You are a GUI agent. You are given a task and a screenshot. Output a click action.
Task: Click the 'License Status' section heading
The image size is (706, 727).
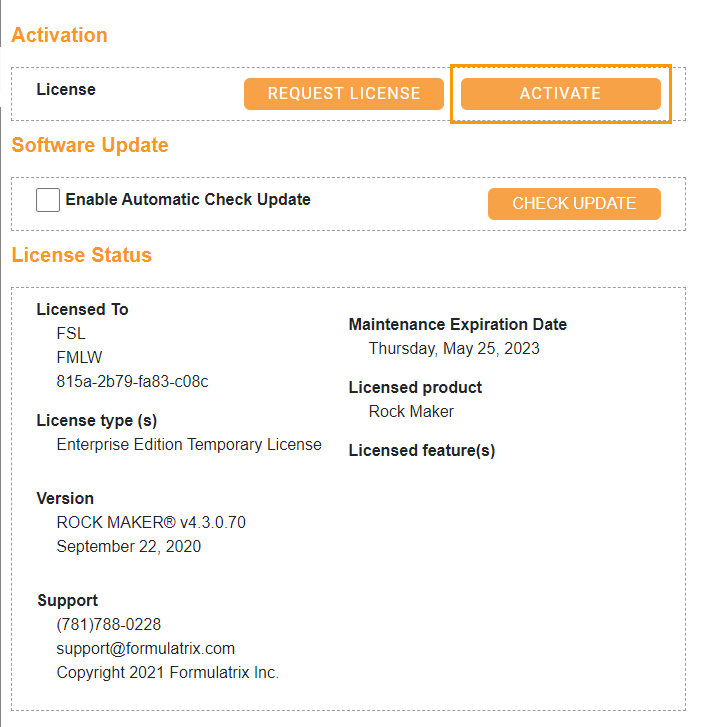[x=82, y=255]
